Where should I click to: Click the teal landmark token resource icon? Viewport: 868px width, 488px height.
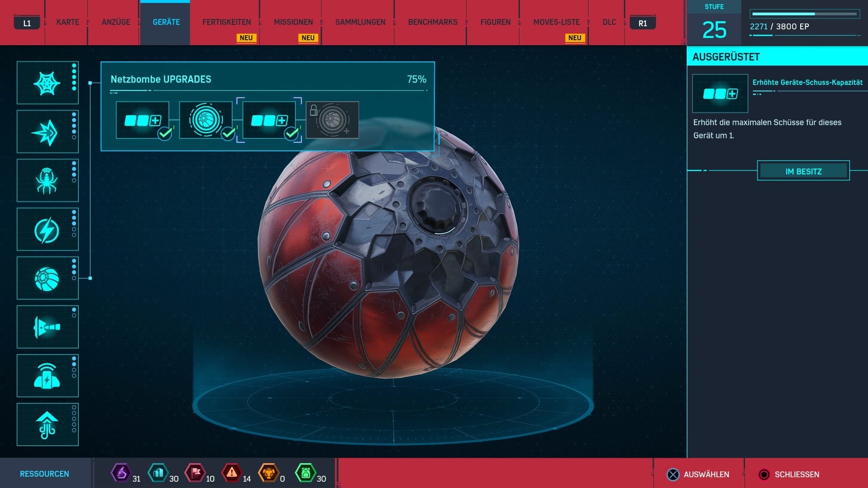tap(158, 473)
